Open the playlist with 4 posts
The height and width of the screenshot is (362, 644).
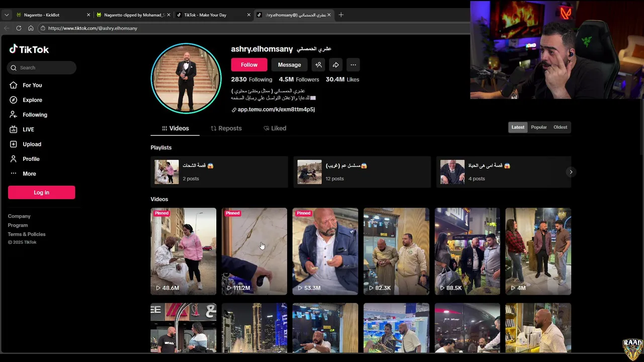(504, 172)
